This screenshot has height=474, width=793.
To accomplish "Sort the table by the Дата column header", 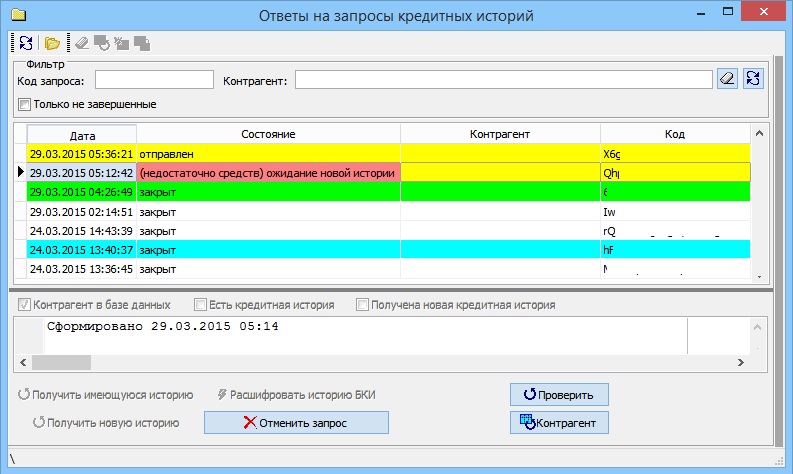I will click(x=82, y=135).
